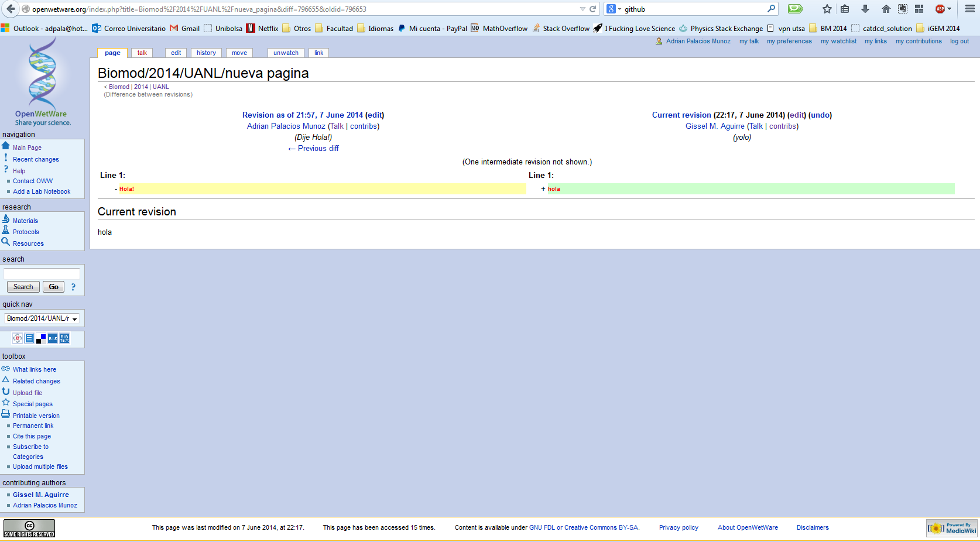Click the undo link for current revision
The height and width of the screenshot is (542, 980).
820,115
